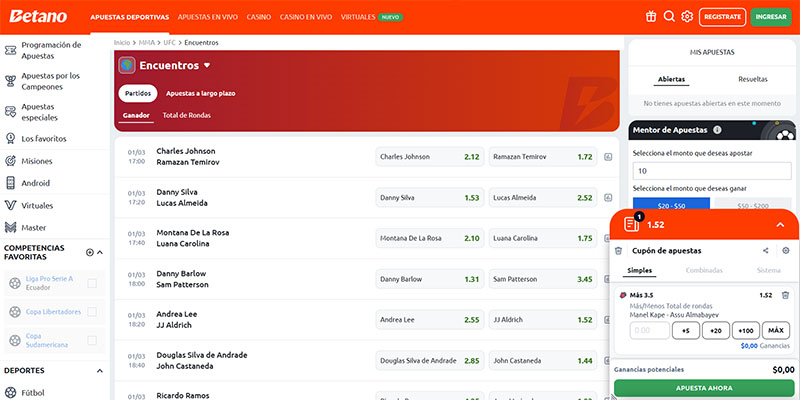The height and width of the screenshot is (400, 800).
Task: Open Android phone icon
Action: 10,183
